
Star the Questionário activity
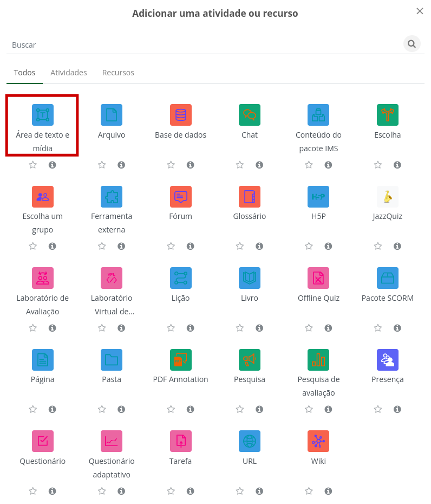coord(33,491)
